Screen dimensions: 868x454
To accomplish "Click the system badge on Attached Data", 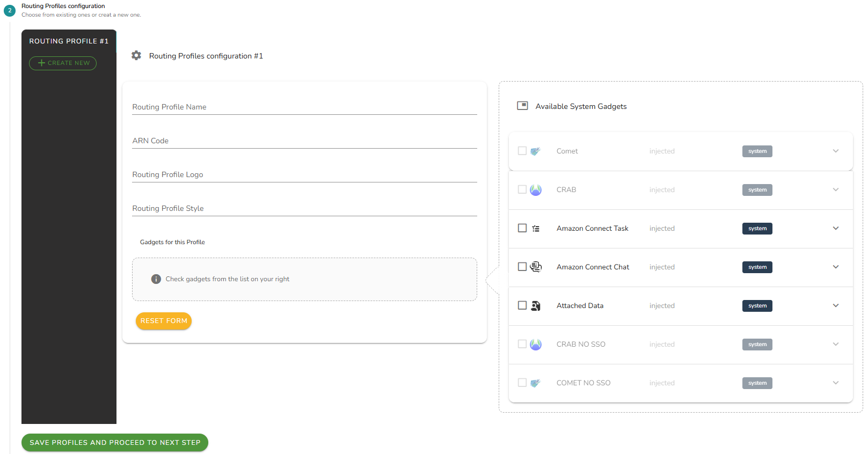I will [x=757, y=306].
